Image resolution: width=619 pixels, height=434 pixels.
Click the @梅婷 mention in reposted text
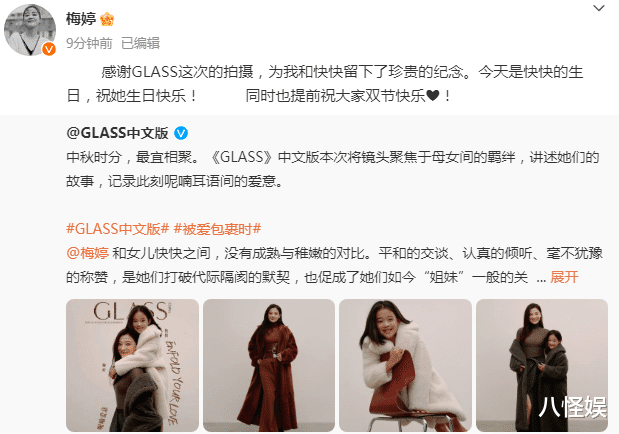(x=88, y=253)
